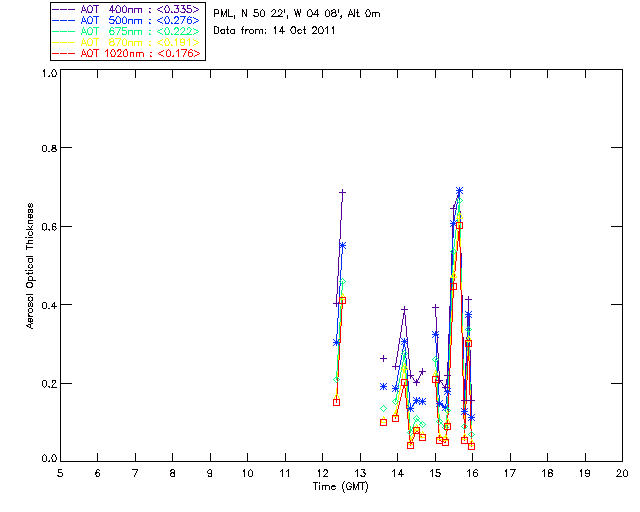Image resolution: width=640 pixels, height=512 pixels.
Task: Click the 0.8 y-axis tick label
Action: pyautogui.click(x=49, y=148)
